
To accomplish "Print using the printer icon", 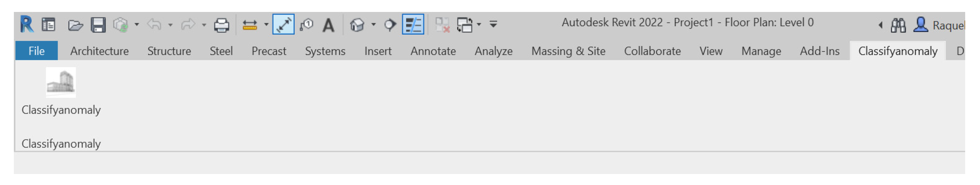I will [x=221, y=25].
